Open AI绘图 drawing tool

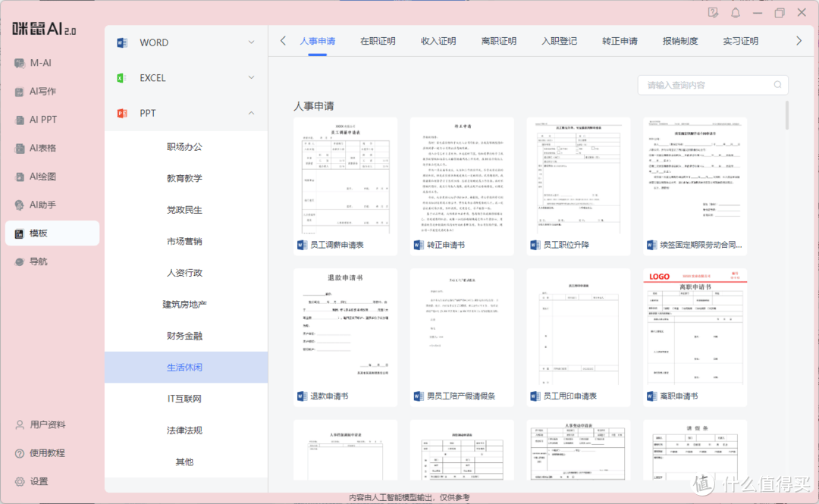click(42, 177)
